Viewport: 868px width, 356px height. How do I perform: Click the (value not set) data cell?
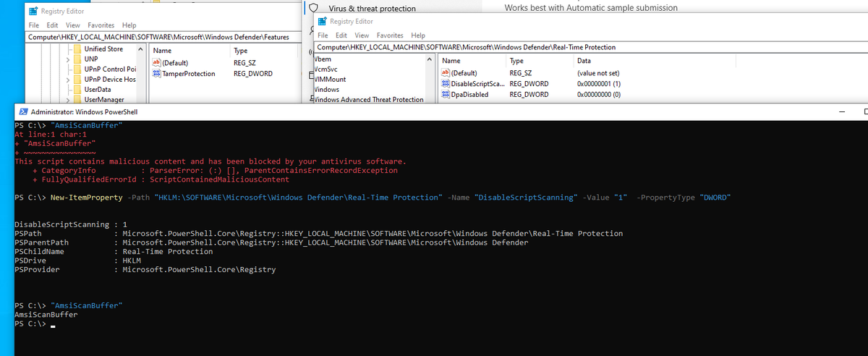coord(598,73)
